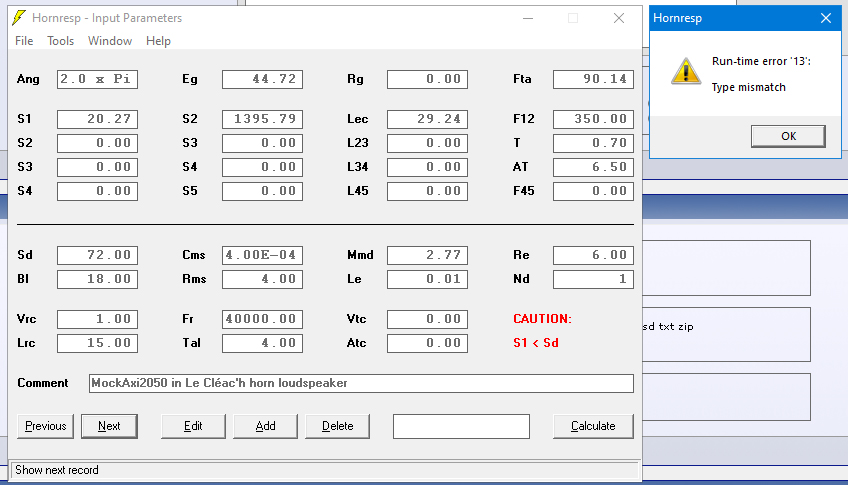Click the Hornresp lightning bolt title icon
Screen dimensions: 848x485
coord(19,18)
